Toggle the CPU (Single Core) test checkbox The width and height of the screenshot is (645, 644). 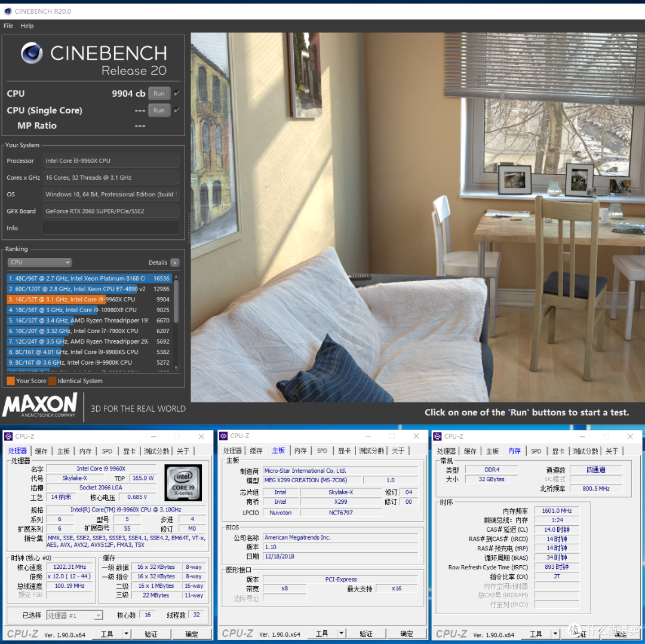(176, 110)
